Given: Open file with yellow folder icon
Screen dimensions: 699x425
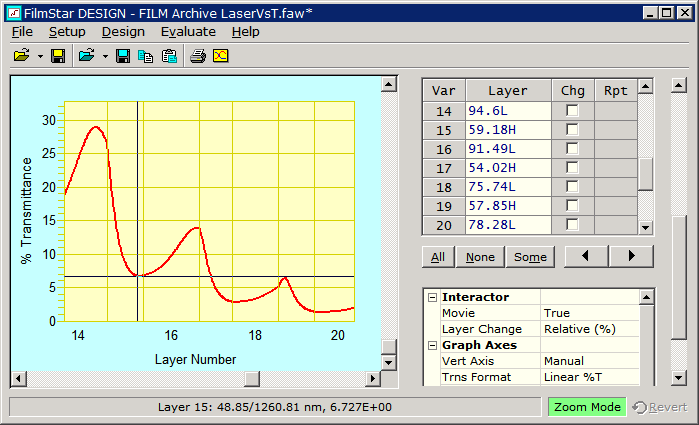Looking at the screenshot, I should pyautogui.click(x=21, y=56).
